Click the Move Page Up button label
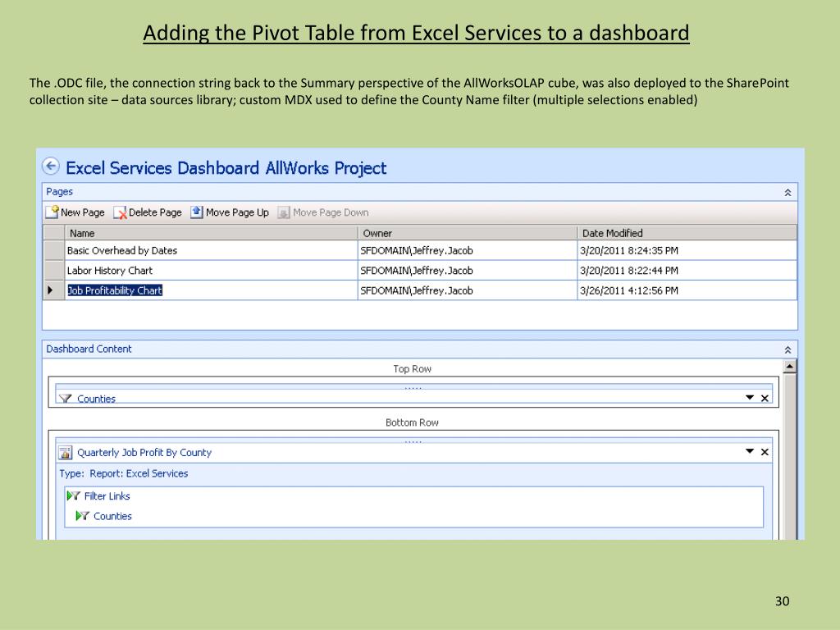 click(237, 212)
